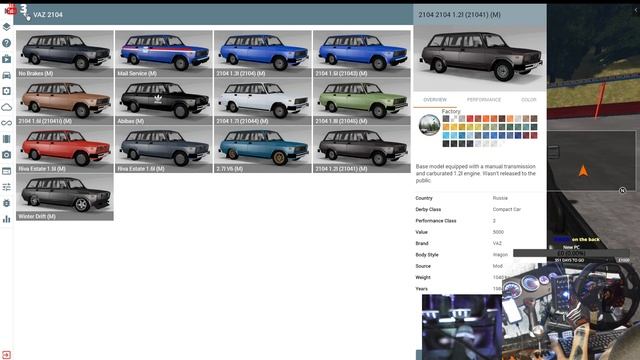Image resolution: width=640 pixels, height=360 pixels.
Task: Select the tan 2104 1.6l (21041i) configuration
Action: click(x=65, y=101)
